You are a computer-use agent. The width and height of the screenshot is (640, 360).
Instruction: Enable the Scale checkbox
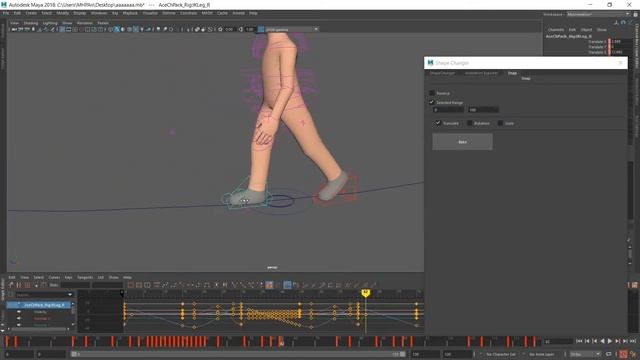pos(500,123)
